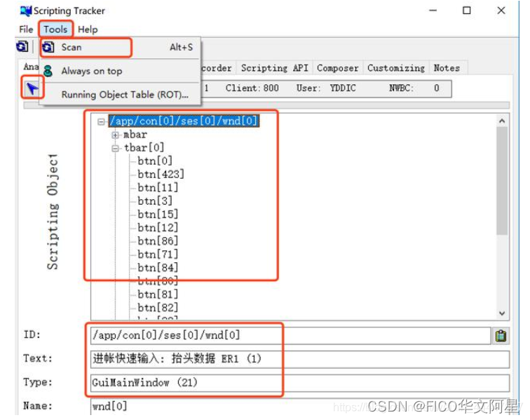This screenshot has height=420, width=530.
Task: Open the File menu
Action: tap(26, 29)
